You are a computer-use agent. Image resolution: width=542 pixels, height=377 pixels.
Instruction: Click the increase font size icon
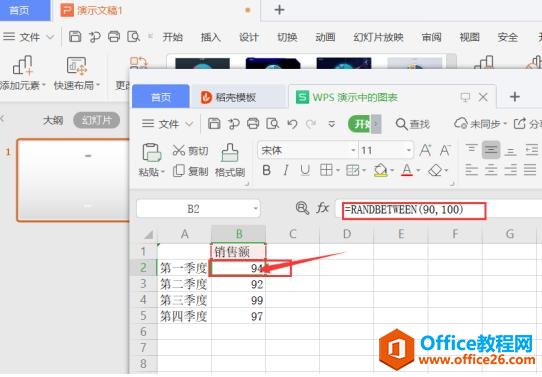425,150
